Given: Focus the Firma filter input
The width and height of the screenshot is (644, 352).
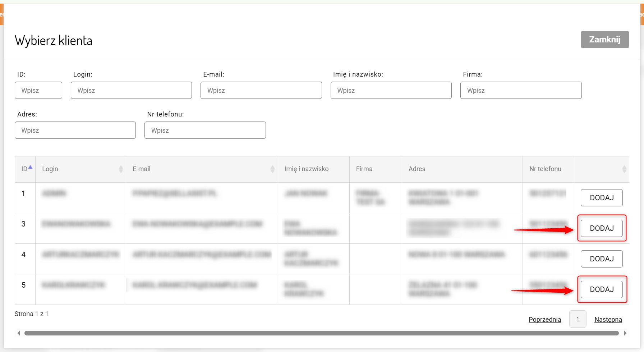Looking at the screenshot, I should [x=521, y=90].
